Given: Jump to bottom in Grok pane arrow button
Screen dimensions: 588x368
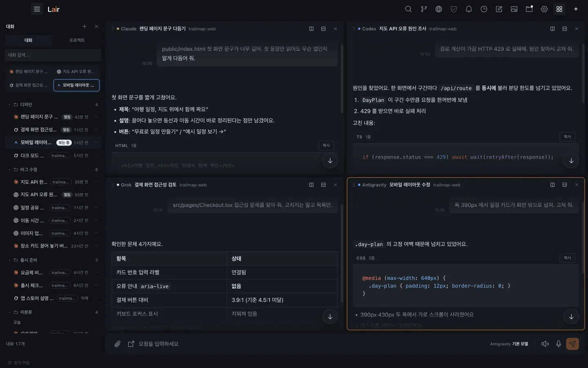Looking at the screenshot, I should pos(330,316).
